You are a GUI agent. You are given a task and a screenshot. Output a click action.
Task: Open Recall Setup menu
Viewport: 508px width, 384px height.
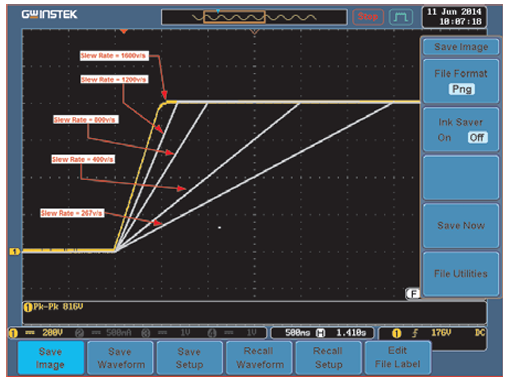pyautogui.click(x=328, y=358)
